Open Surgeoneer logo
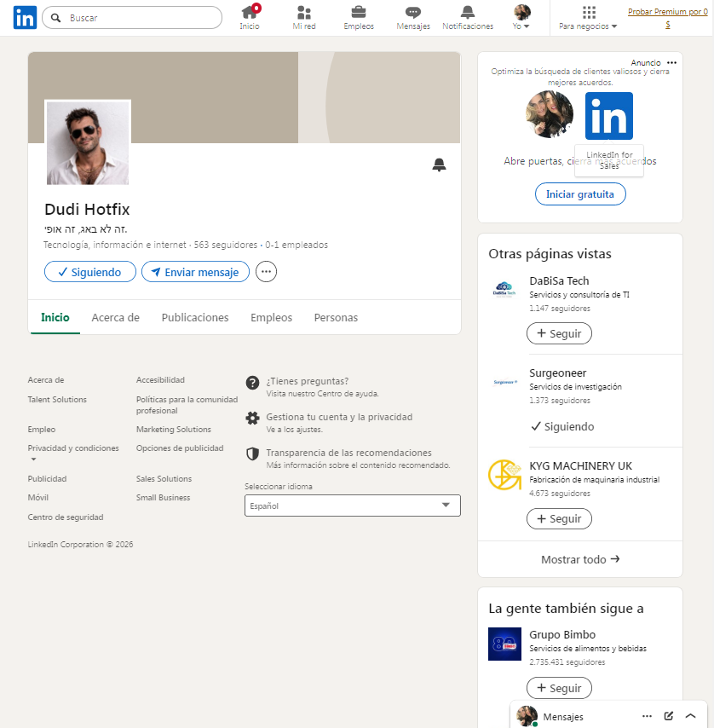The height and width of the screenshot is (728, 714). coord(504,382)
